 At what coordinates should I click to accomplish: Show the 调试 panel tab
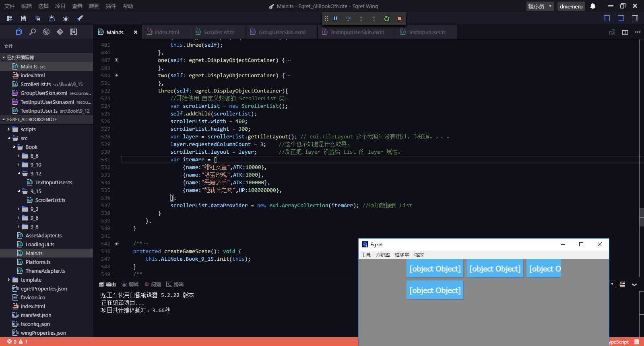pos(130,284)
